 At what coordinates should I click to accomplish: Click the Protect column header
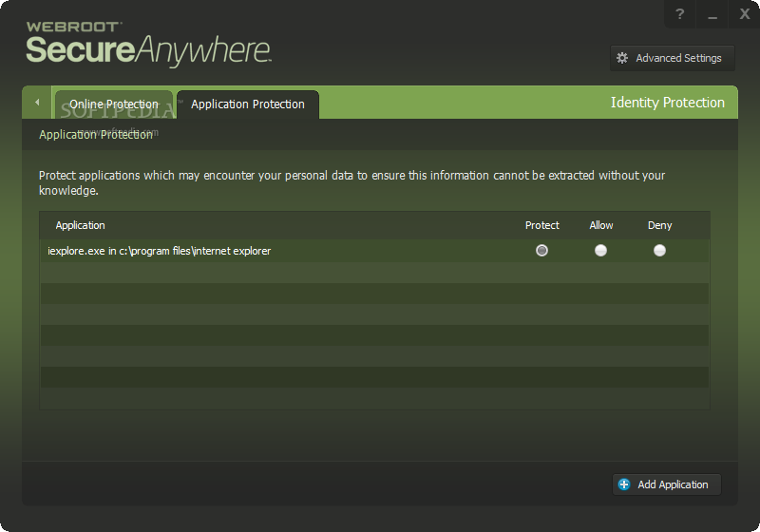(541, 225)
